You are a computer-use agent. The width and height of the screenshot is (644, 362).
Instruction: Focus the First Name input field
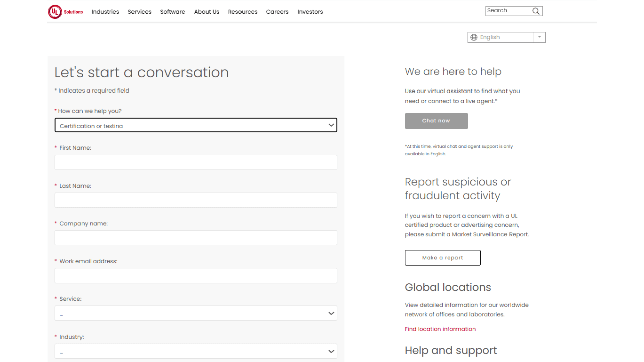(x=196, y=162)
